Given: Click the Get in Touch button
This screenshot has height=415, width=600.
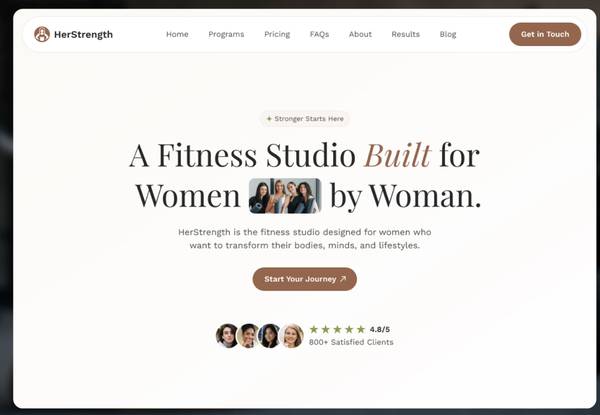Looking at the screenshot, I should click(545, 34).
